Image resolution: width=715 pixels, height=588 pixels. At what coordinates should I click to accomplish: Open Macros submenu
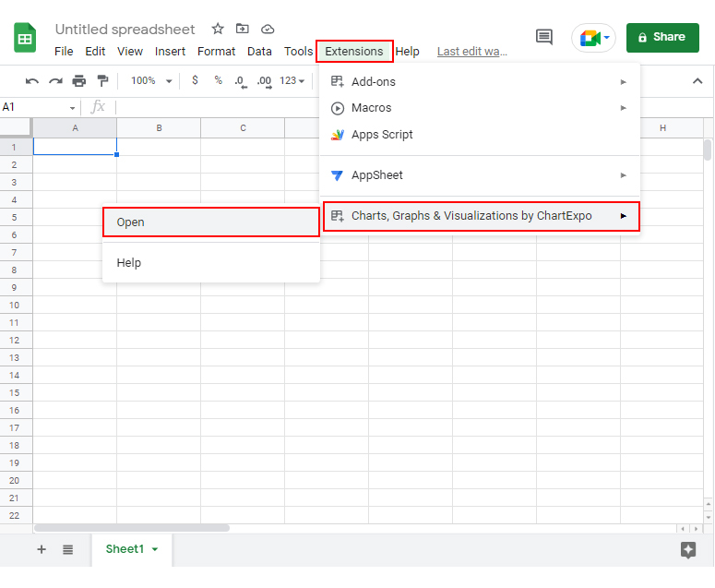480,108
